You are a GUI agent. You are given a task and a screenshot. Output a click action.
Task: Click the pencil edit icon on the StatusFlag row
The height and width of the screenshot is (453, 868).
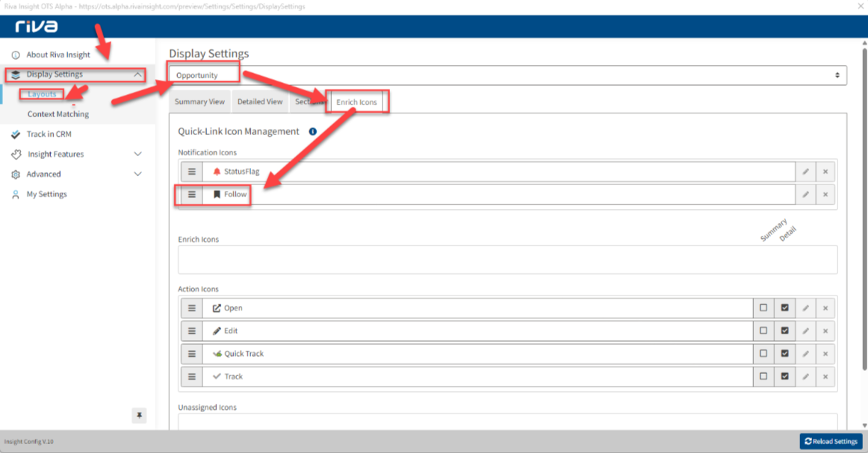coord(805,171)
